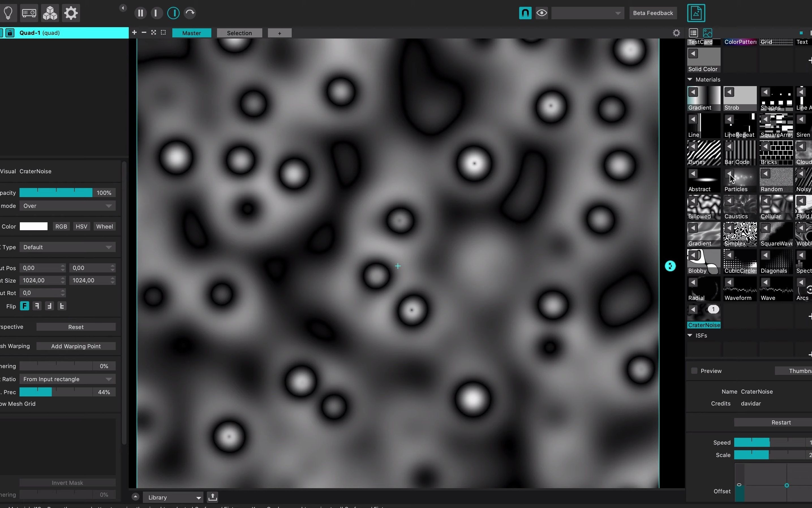This screenshot has height=508, width=812.
Task: Toggle the Preview checkbox
Action: pos(695,371)
